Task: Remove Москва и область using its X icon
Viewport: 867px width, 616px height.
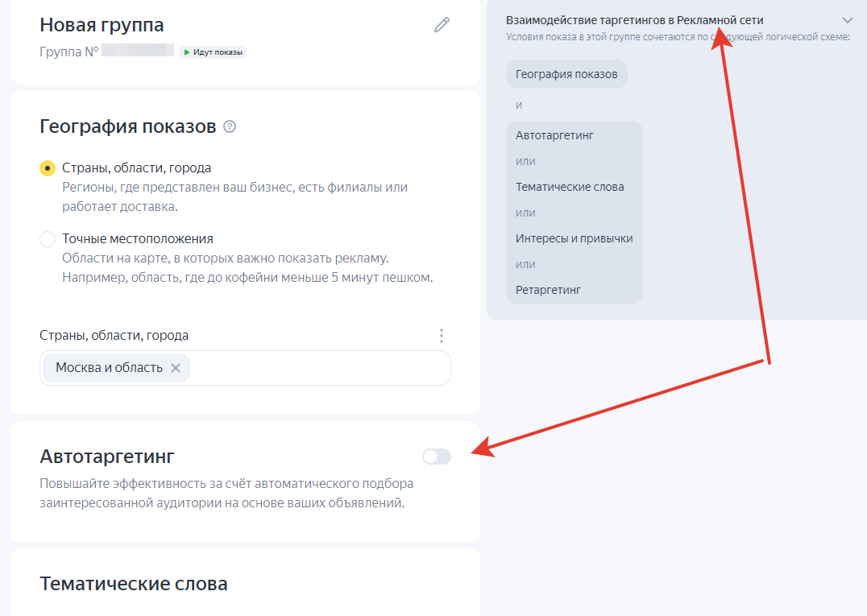Action: (176, 367)
